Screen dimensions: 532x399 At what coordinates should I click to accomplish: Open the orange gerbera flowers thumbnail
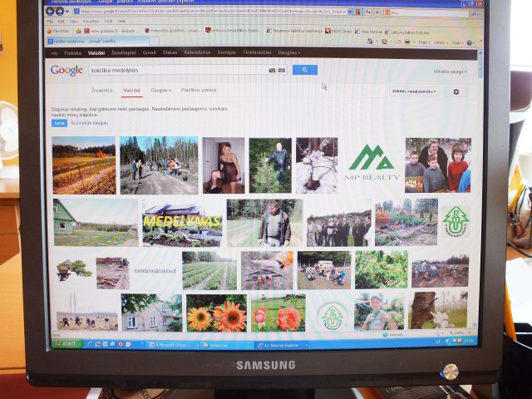point(216,313)
